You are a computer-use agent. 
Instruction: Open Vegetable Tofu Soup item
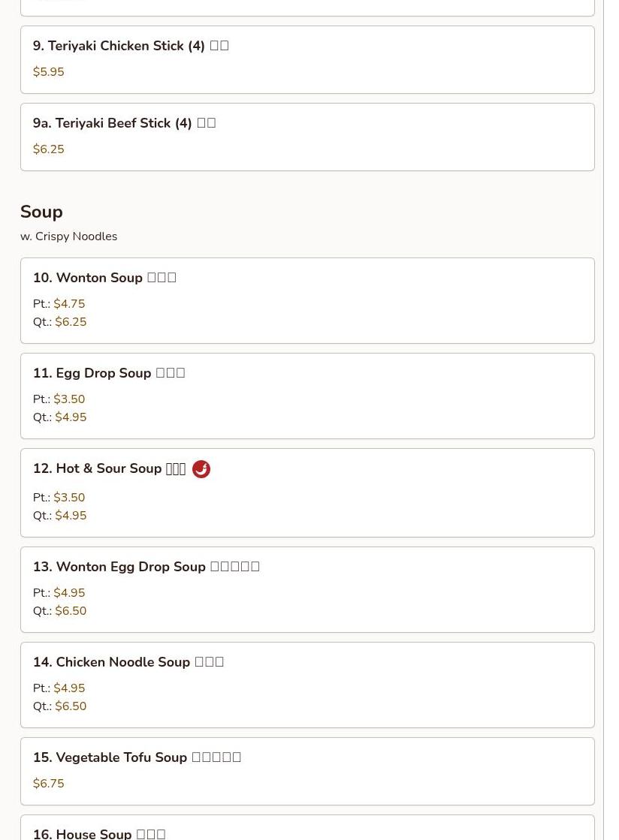point(307,771)
